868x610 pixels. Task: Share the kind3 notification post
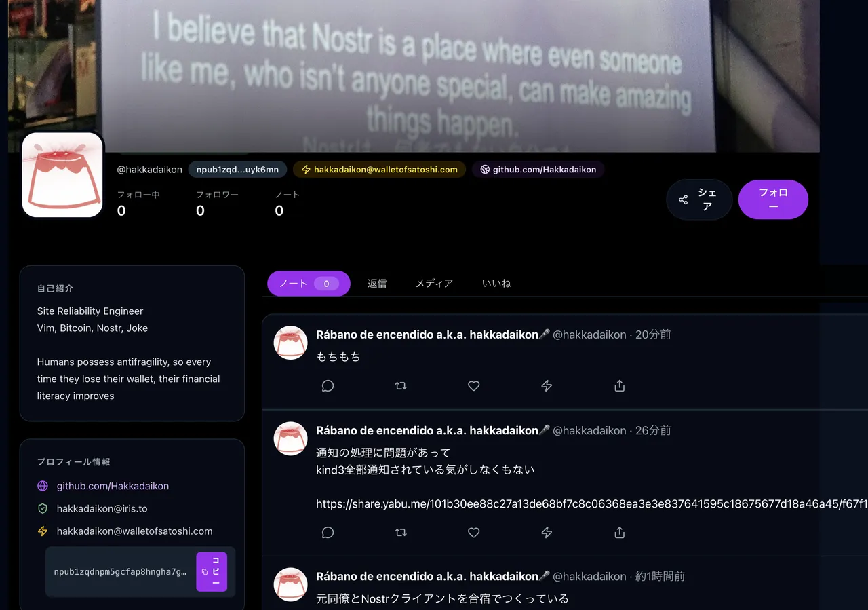pos(619,533)
